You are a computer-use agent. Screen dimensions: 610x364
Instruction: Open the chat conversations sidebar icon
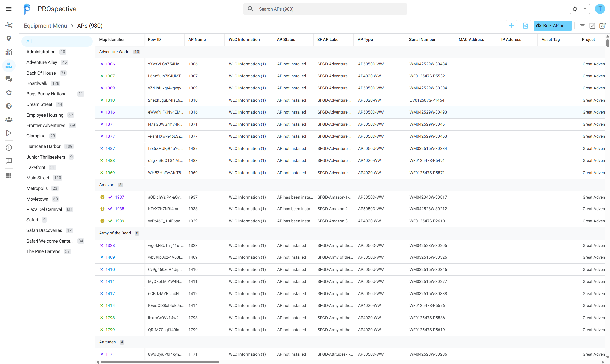[9, 79]
